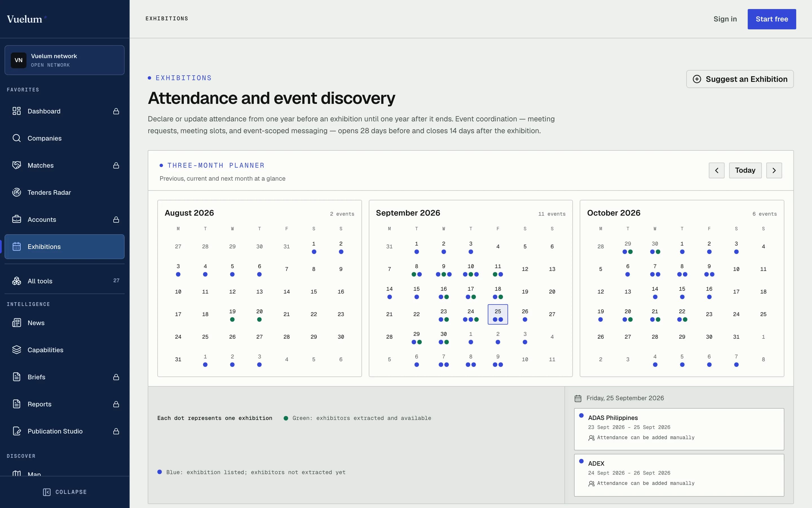The image size is (812, 508).
Task: Open Matches in the sidebar
Action: 64,165
